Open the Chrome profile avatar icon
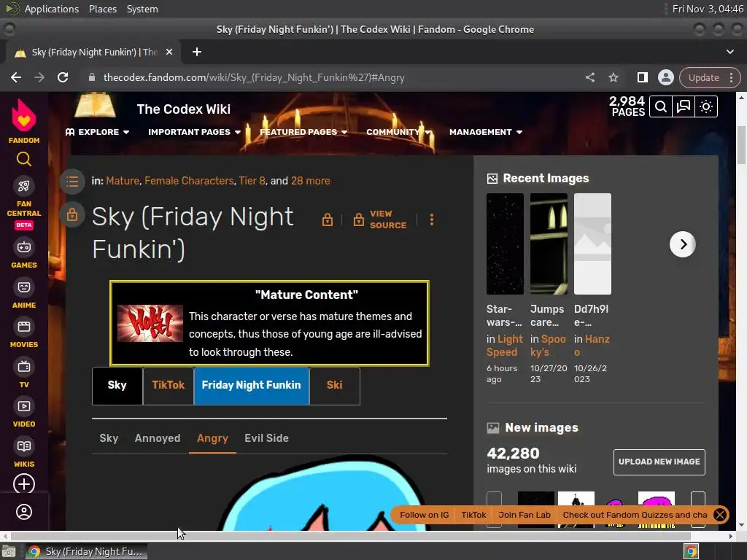 [x=665, y=77]
